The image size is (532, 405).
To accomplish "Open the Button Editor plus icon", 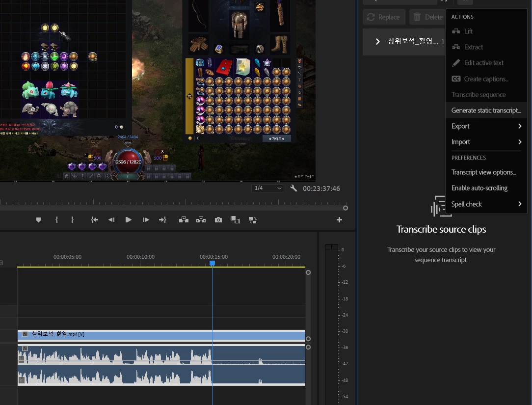I will 339,220.
